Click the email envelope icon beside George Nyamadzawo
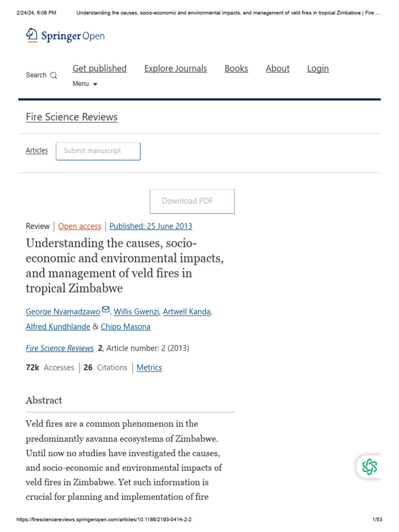 106,310
